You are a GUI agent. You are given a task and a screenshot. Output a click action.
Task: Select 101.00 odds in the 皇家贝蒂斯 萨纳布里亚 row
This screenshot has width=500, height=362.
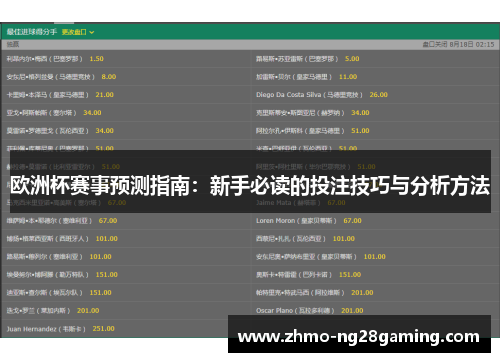374,257
